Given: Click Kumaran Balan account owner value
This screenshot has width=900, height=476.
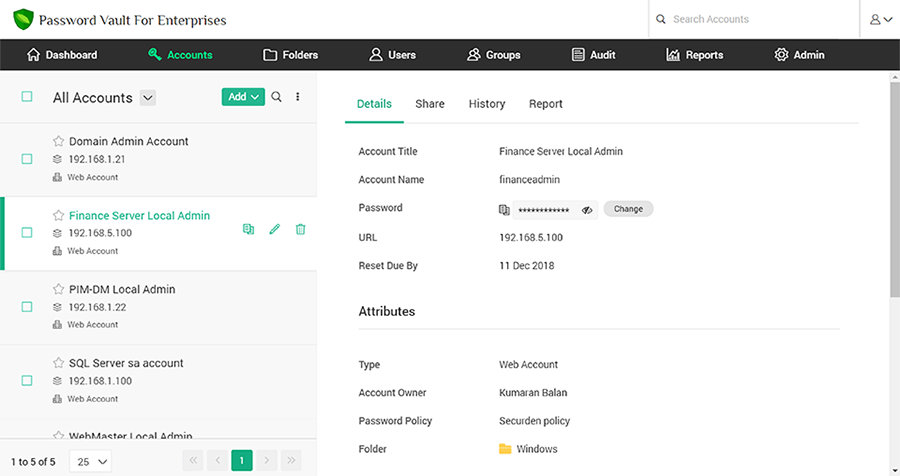Looking at the screenshot, I should pos(533,393).
